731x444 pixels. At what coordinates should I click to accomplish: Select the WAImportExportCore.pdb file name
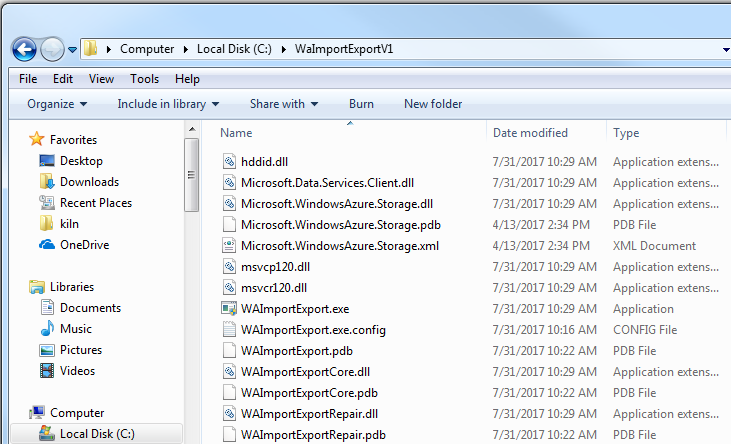309,393
